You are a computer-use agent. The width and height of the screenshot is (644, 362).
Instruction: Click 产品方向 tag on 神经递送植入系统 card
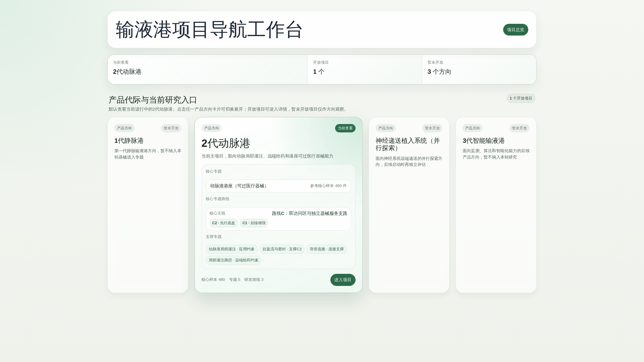click(386, 128)
